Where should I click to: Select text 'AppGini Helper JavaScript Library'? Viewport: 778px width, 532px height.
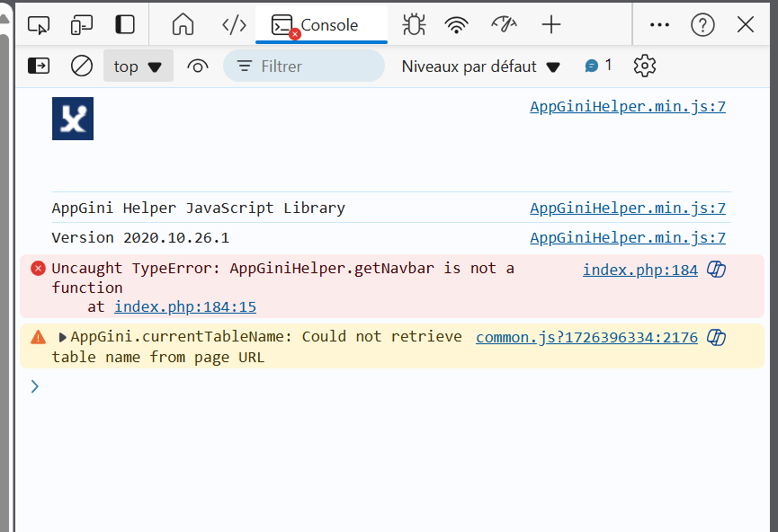point(199,208)
